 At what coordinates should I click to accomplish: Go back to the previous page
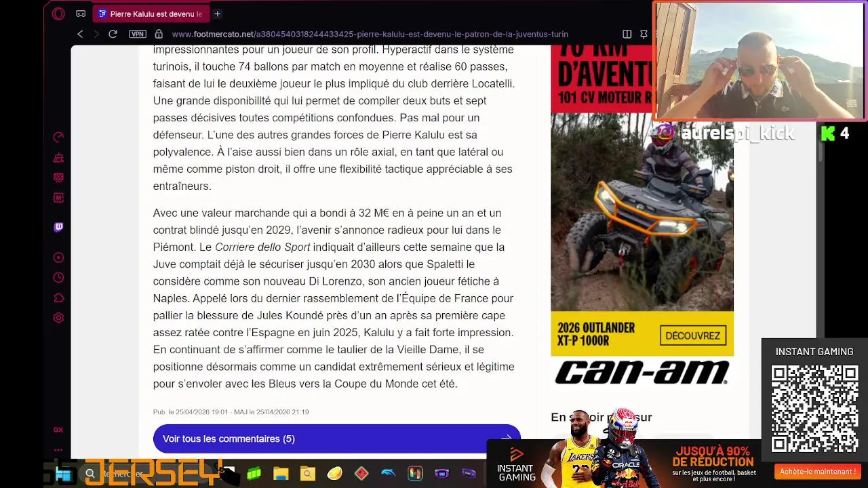point(80,34)
